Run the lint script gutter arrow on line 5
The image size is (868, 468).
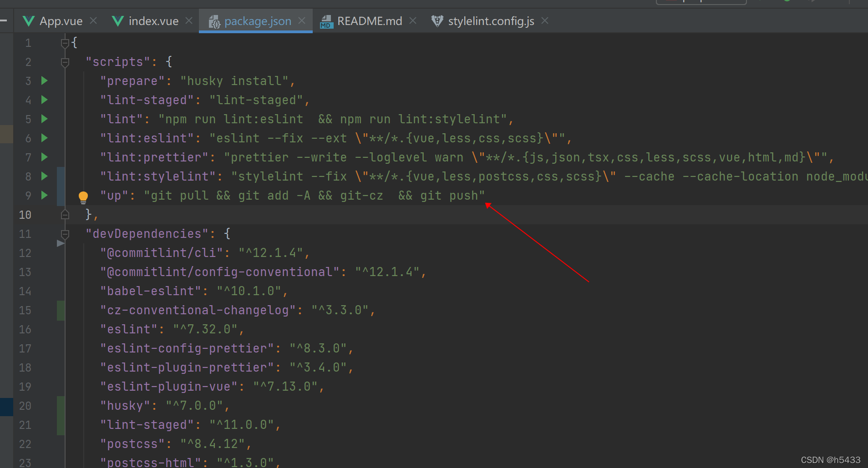point(45,119)
